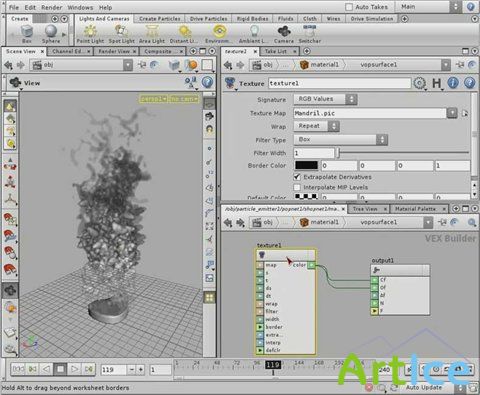
Task: Select the top tool in the viewport toolbar
Action: click(x=10, y=106)
